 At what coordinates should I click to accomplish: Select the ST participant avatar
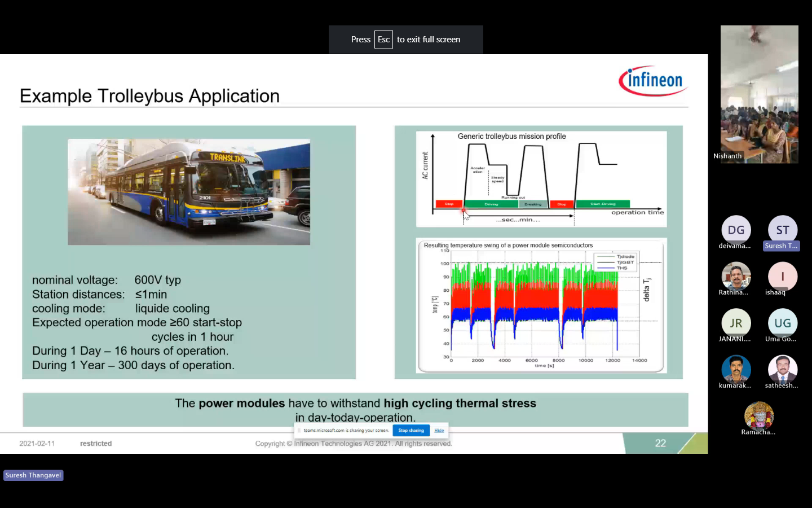(782, 230)
